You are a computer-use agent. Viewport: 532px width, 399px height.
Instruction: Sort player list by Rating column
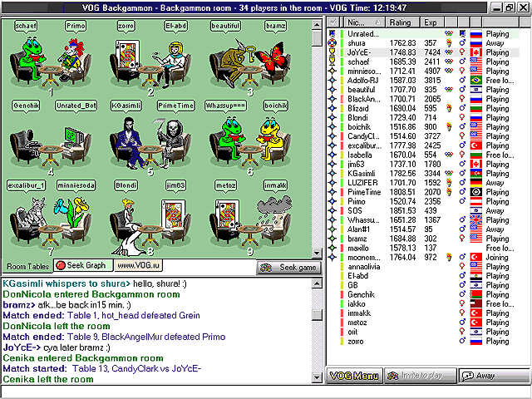tap(402, 22)
